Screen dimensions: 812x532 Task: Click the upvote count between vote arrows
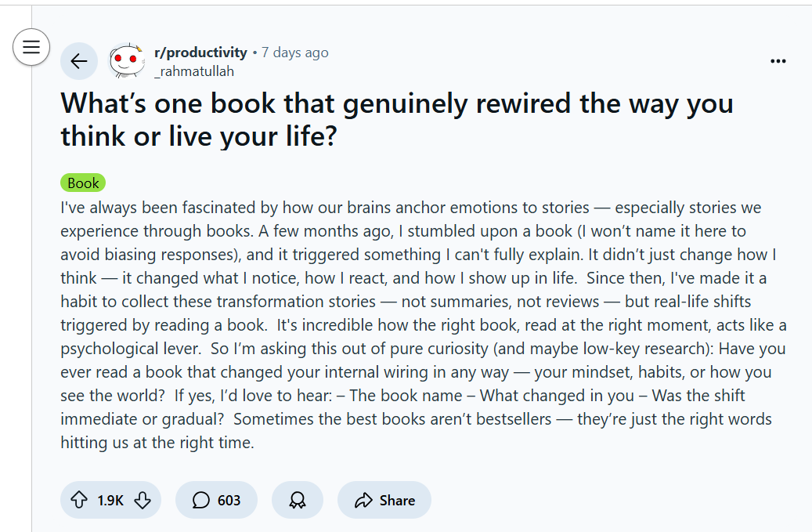coord(110,499)
